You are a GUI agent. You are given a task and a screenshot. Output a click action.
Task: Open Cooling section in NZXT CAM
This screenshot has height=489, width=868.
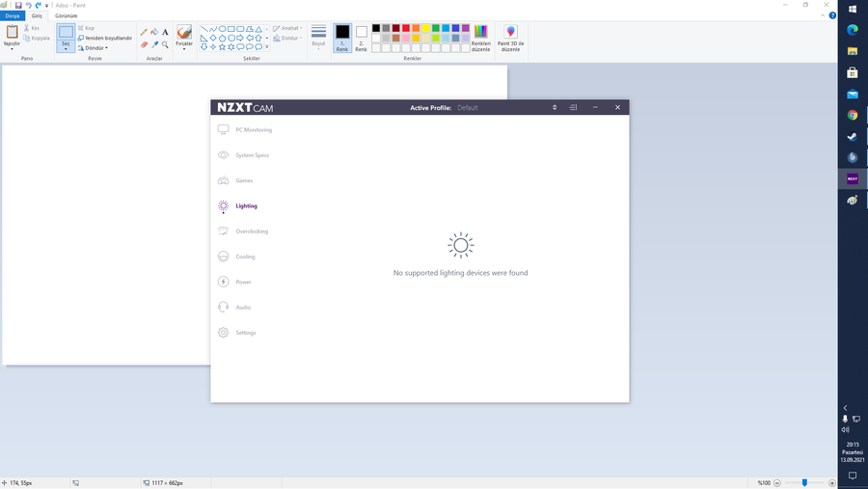pyautogui.click(x=236, y=257)
